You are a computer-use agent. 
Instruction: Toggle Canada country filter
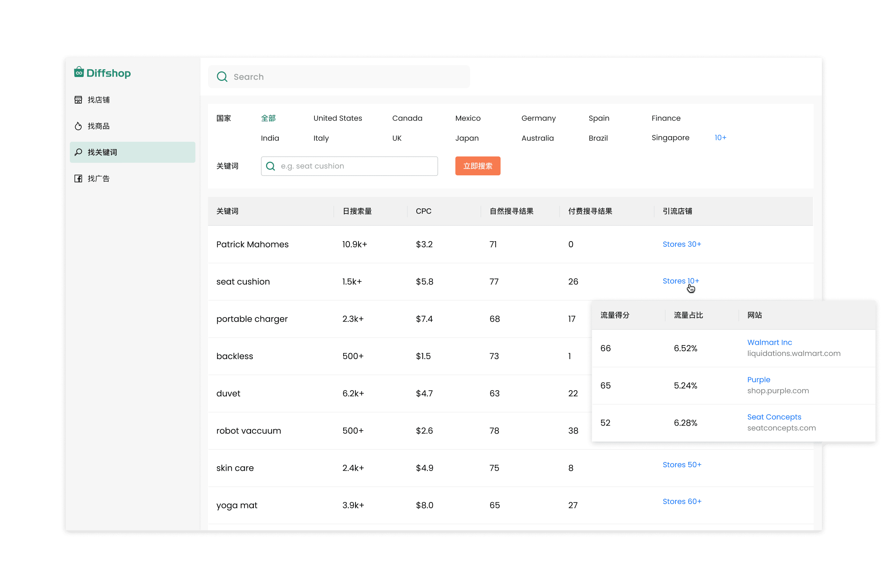[406, 118]
